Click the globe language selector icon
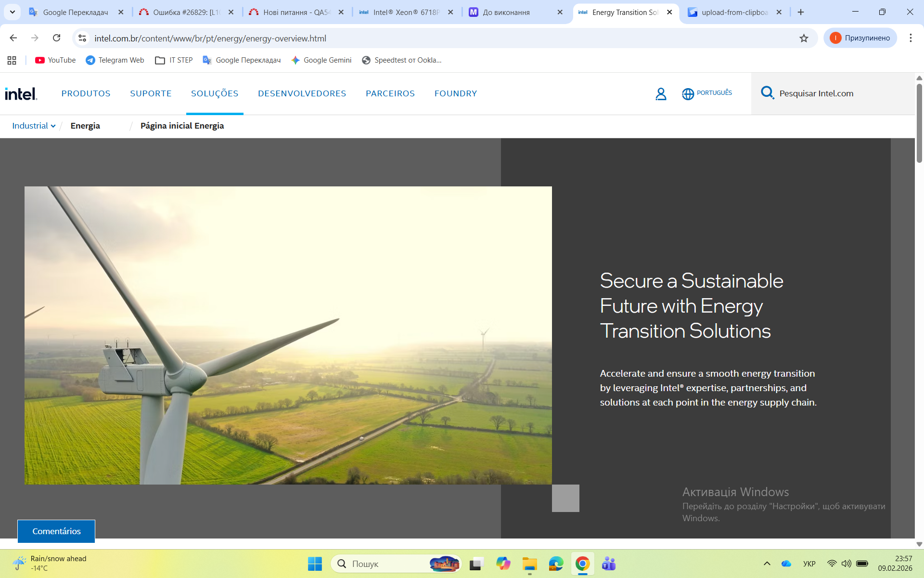 688,94
